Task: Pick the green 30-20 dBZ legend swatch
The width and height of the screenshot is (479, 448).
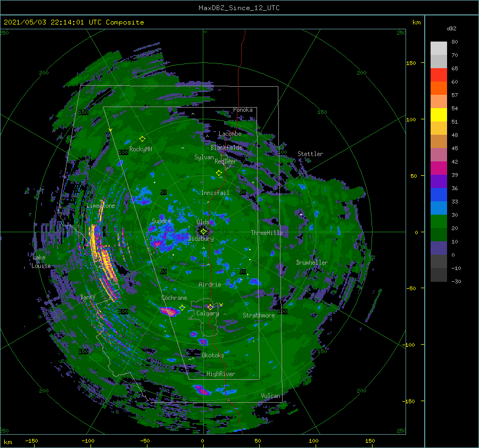Action: (439, 221)
